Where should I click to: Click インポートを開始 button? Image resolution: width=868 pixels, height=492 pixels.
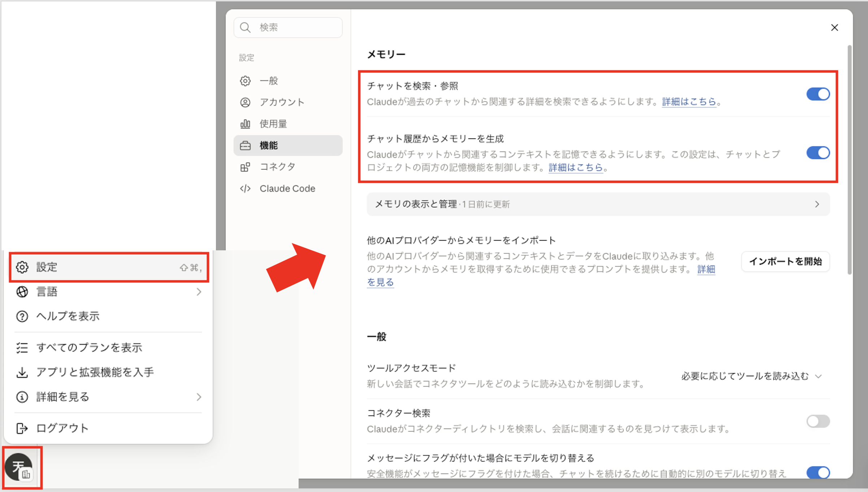coord(785,262)
